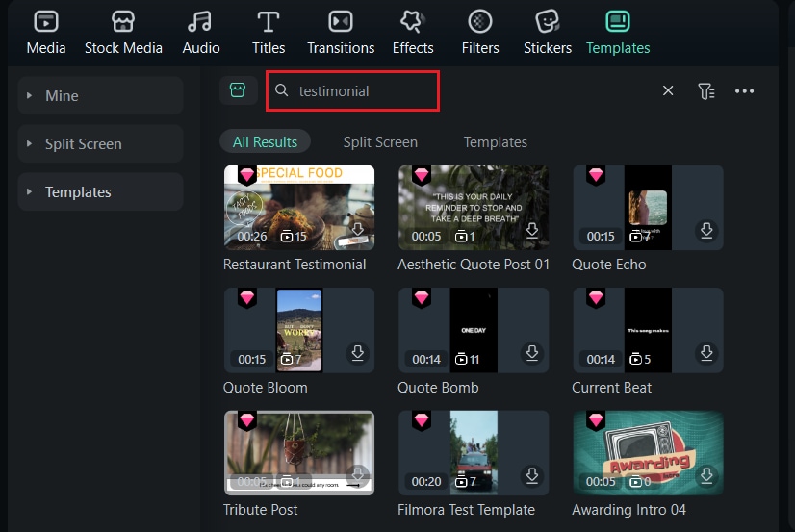Download the Quote Bloom template
The image size is (795, 532).
357,353
